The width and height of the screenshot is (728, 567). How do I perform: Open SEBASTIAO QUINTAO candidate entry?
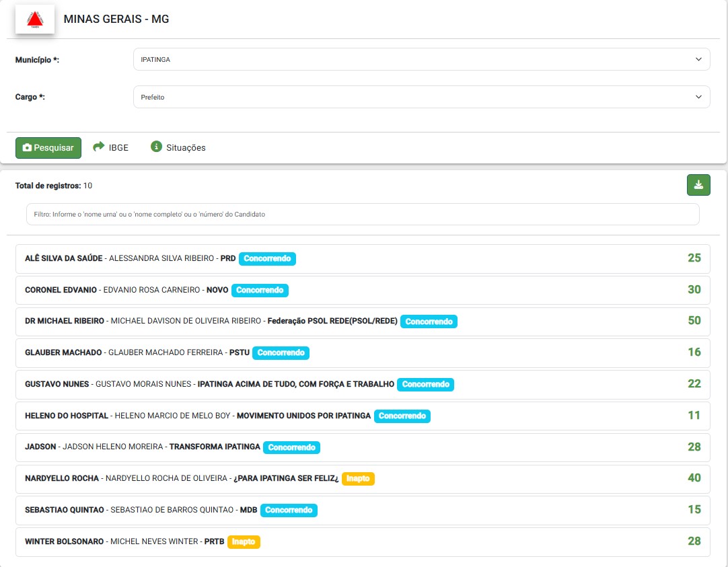(x=65, y=511)
